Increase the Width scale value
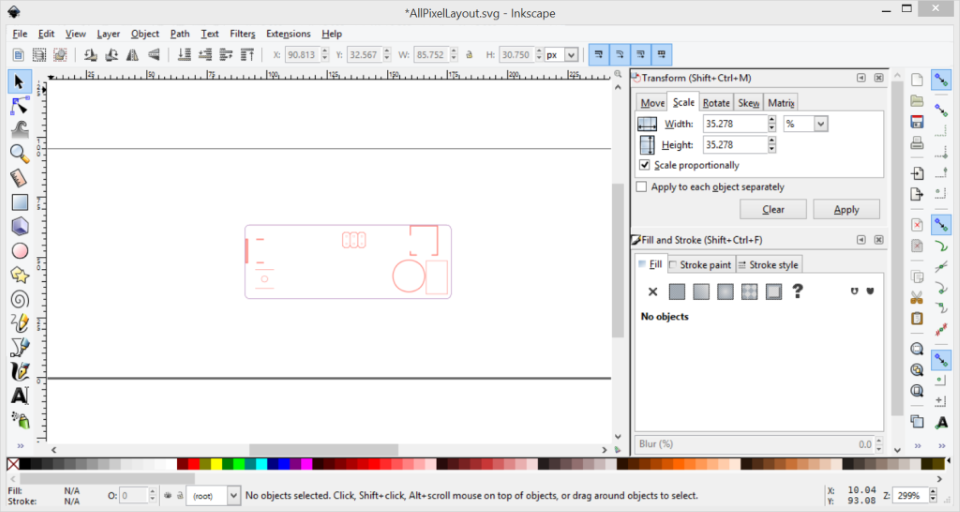 (772, 120)
